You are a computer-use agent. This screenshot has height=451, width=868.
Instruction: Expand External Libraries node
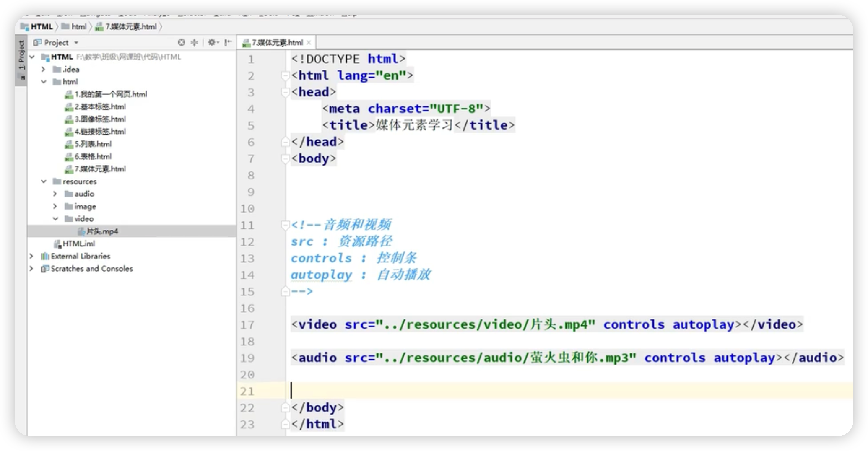(x=31, y=256)
